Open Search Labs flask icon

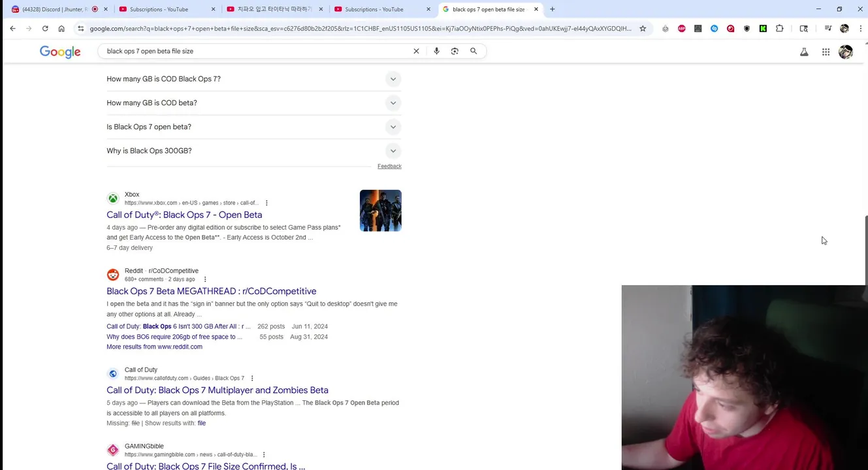804,52
